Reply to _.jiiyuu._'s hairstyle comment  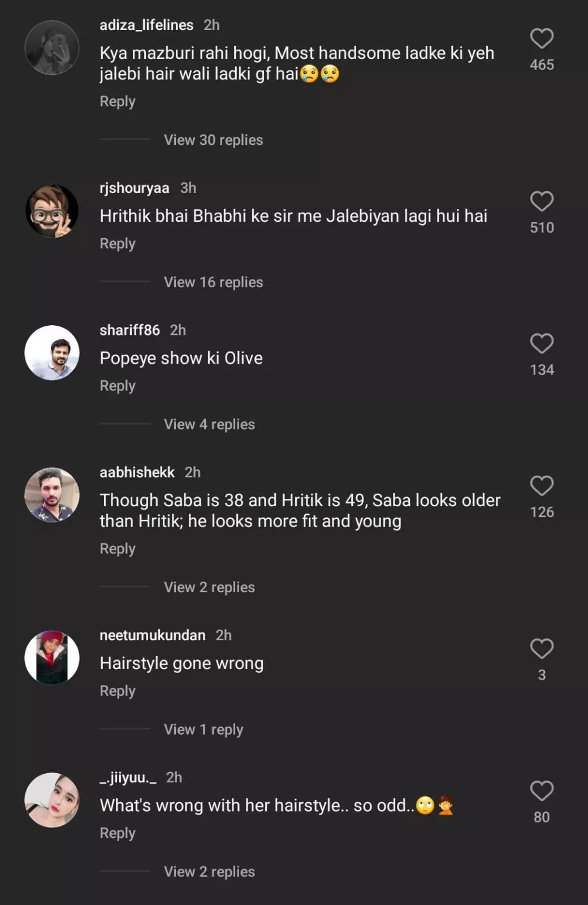tap(118, 833)
